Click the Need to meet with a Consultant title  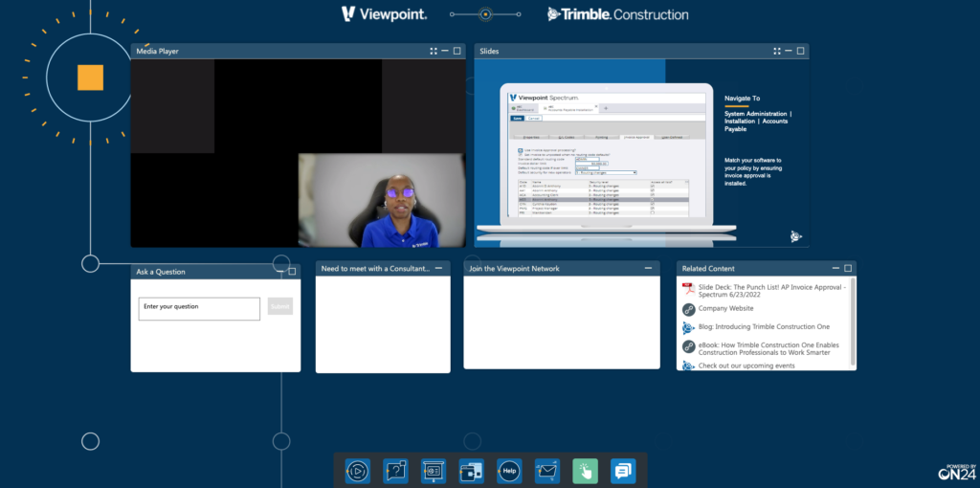point(375,269)
